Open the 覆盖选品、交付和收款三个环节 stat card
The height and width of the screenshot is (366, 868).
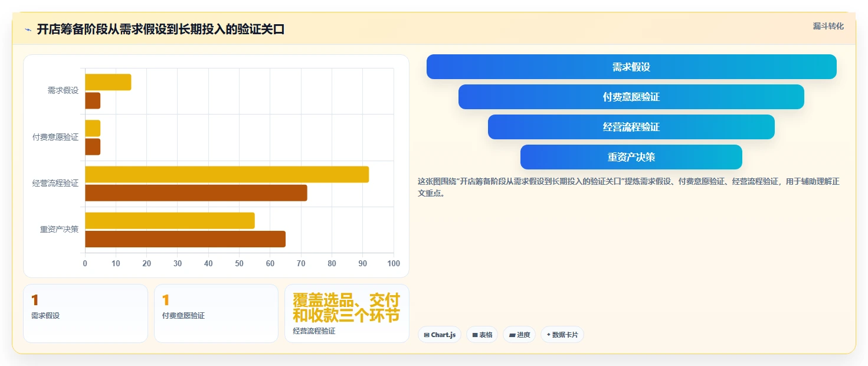click(x=347, y=313)
